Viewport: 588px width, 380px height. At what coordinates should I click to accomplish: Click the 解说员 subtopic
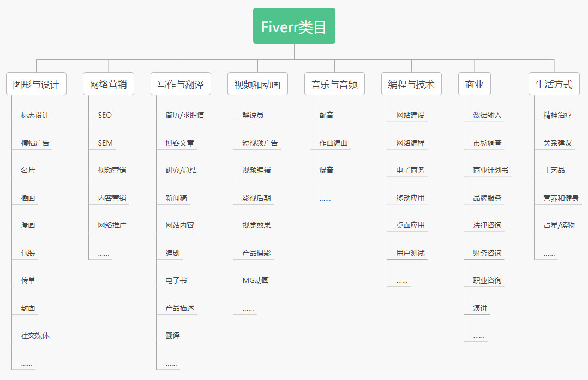[x=253, y=115]
